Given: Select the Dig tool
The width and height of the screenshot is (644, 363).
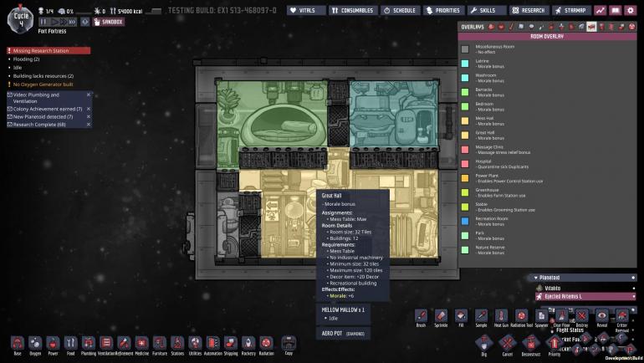Looking at the screenshot, I should 483,345.
